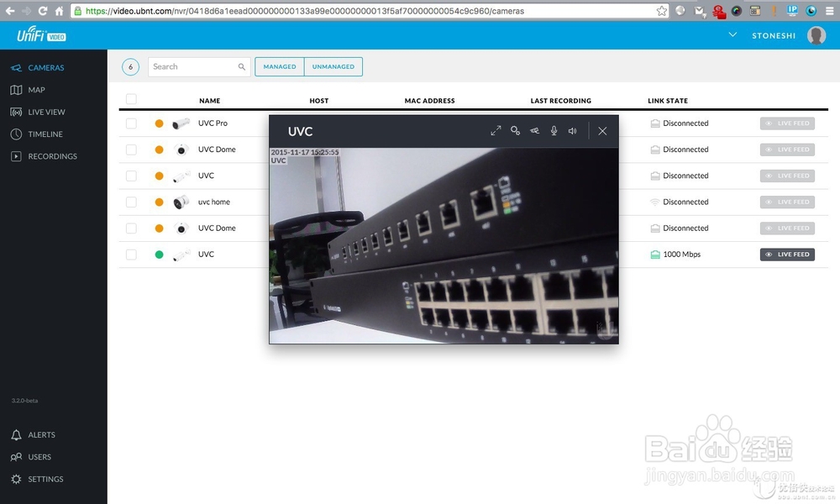The height and width of the screenshot is (504, 840).
Task: Focus the camera Search field
Action: (199, 67)
